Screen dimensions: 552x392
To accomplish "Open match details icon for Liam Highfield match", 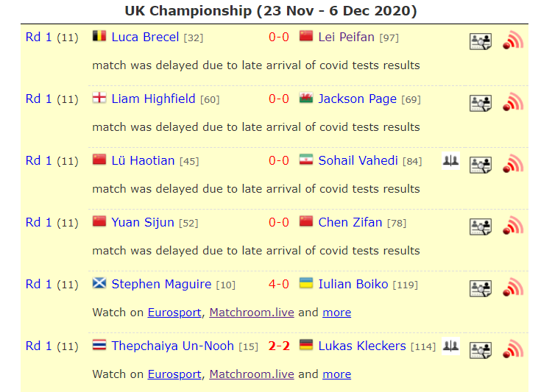I will 481,104.
